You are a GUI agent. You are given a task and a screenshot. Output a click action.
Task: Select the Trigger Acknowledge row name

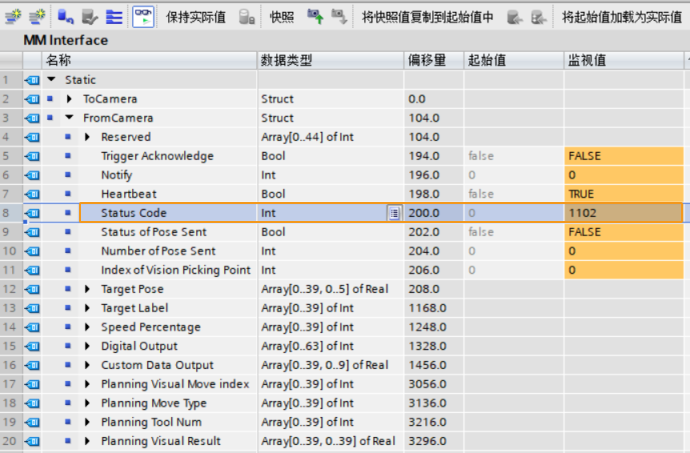click(157, 156)
